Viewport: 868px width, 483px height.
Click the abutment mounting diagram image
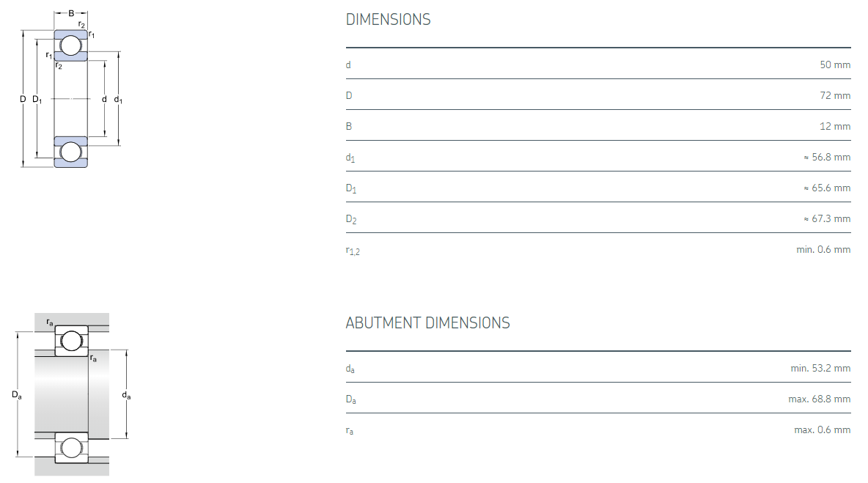(72, 394)
